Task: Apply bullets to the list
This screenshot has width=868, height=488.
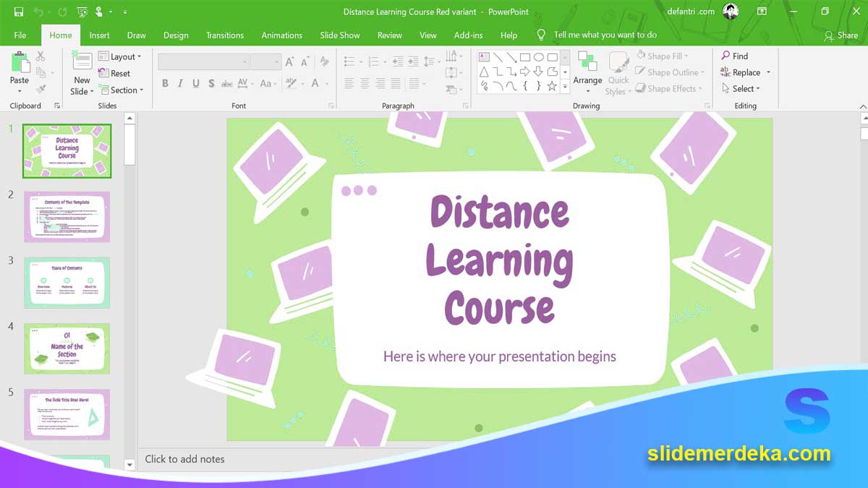Action: tap(349, 62)
